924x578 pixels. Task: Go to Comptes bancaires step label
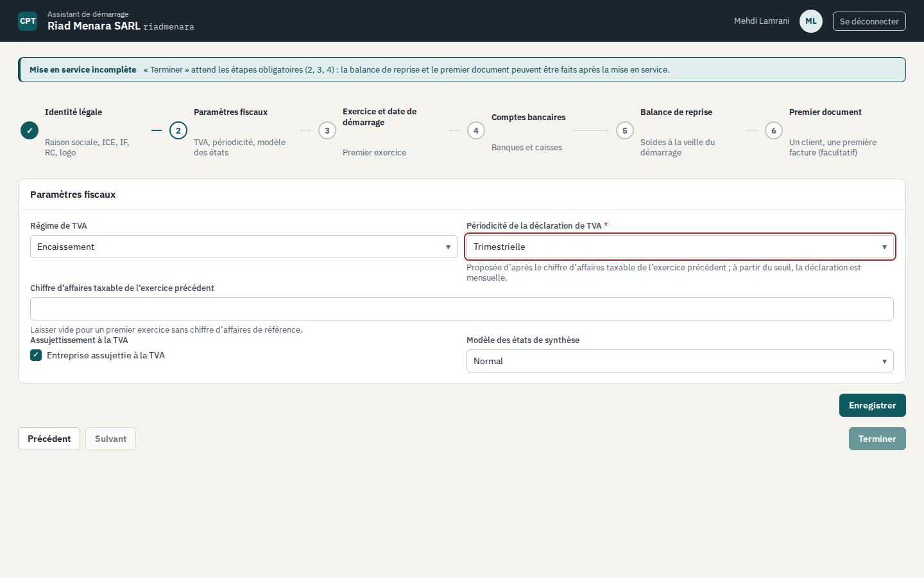(529, 117)
